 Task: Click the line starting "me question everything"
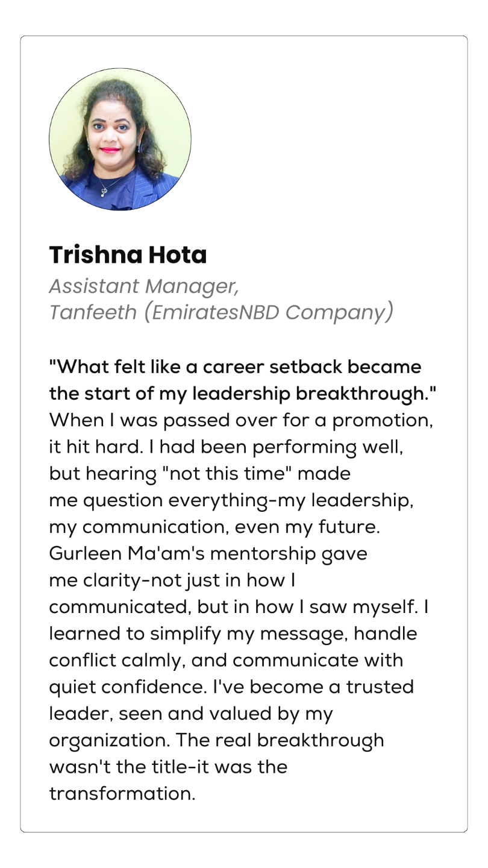point(231,500)
